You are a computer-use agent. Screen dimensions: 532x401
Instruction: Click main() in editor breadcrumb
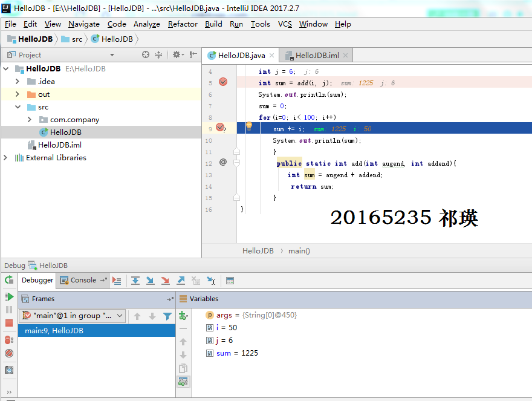tap(299, 251)
